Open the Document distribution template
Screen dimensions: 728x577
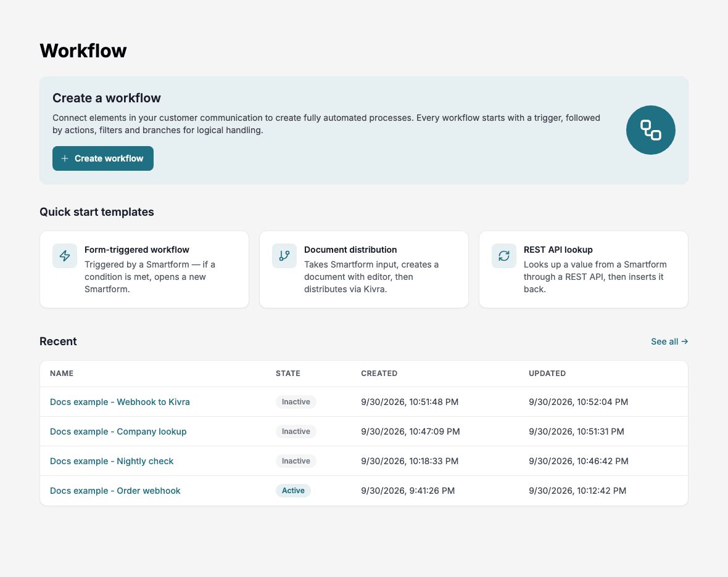click(x=364, y=269)
